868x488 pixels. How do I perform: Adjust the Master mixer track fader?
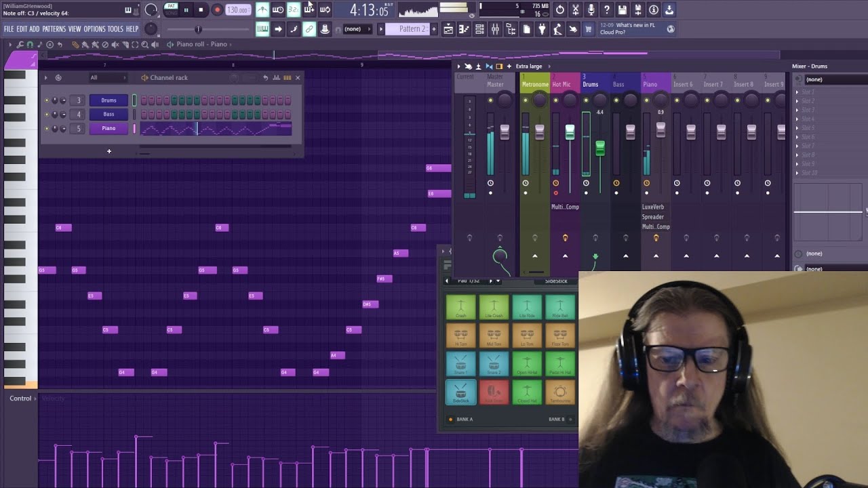tap(505, 132)
